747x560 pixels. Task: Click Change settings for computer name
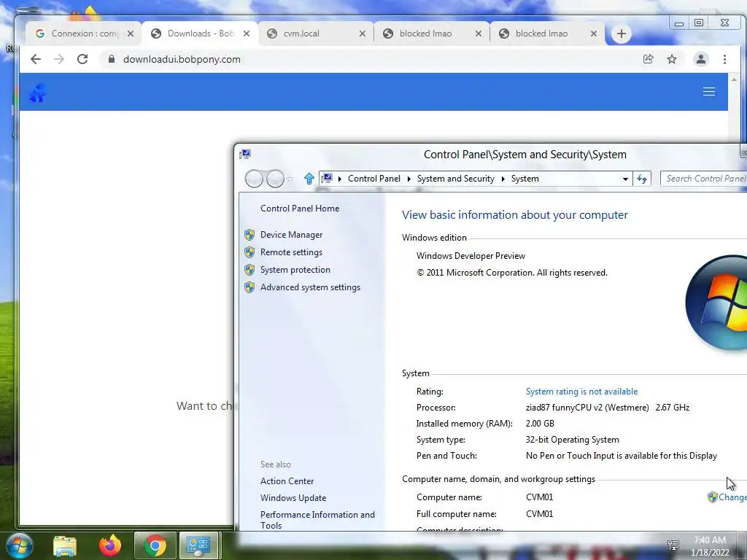coord(727,497)
